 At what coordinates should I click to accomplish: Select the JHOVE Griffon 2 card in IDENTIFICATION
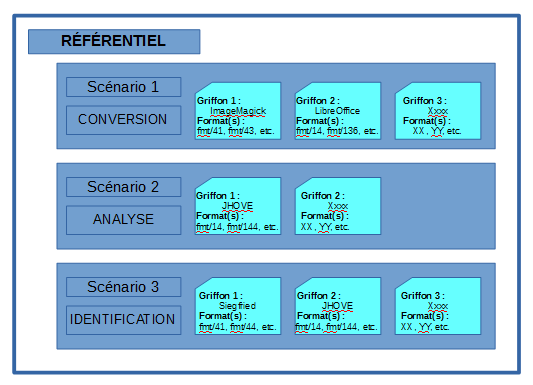pos(338,306)
